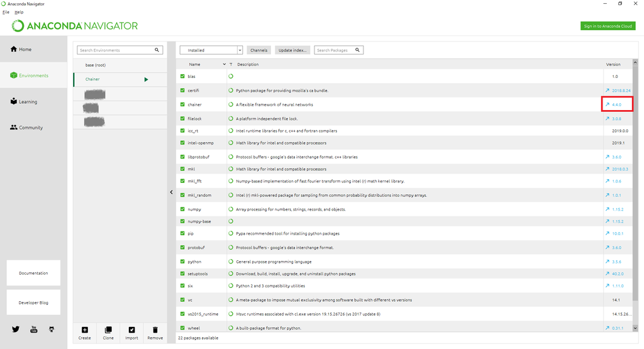Click the Update index button
The width and height of the screenshot is (644, 349).
point(292,50)
